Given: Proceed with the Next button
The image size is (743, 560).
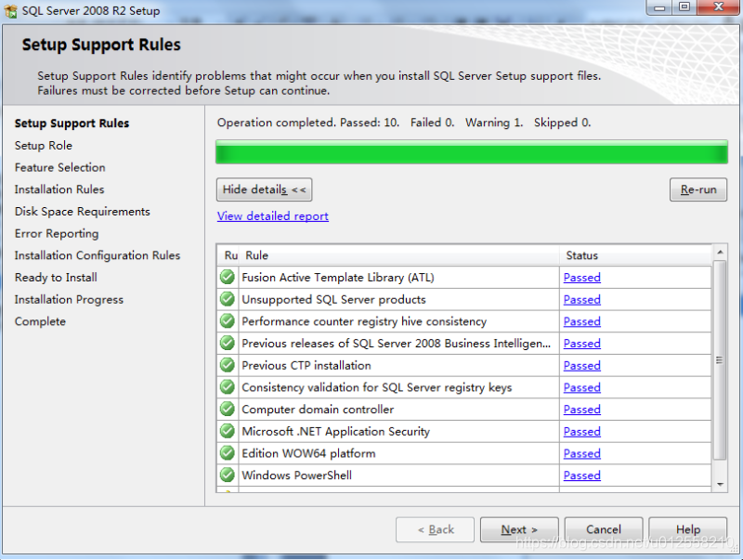Looking at the screenshot, I should click(x=519, y=529).
